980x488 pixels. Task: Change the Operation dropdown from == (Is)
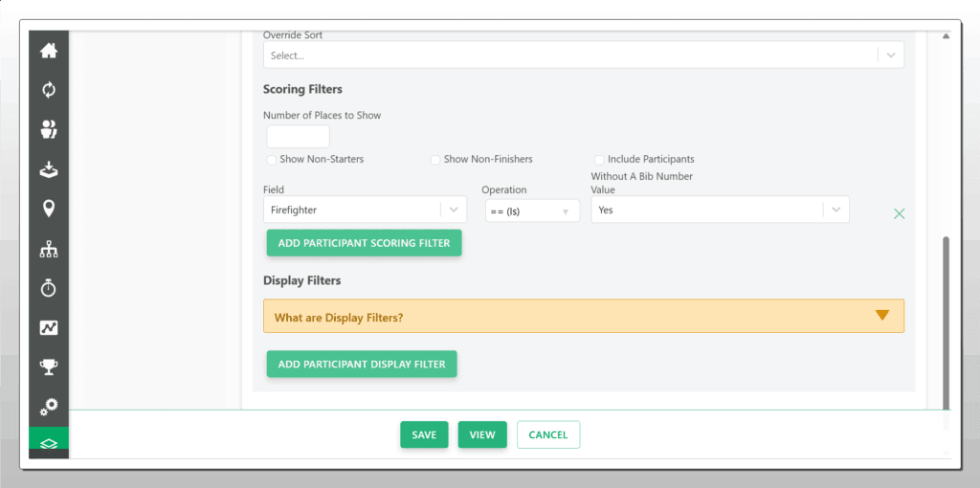[x=531, y=211]
